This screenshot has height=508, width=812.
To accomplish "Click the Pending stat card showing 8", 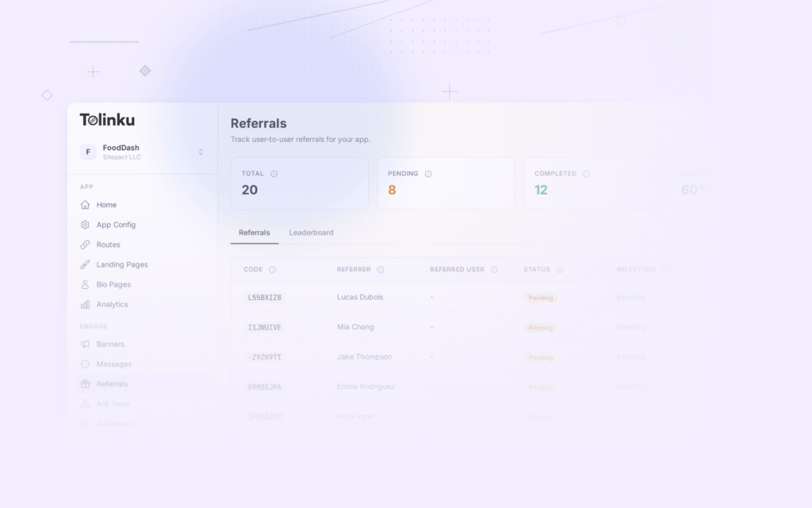I will click(x=446, y=183).
